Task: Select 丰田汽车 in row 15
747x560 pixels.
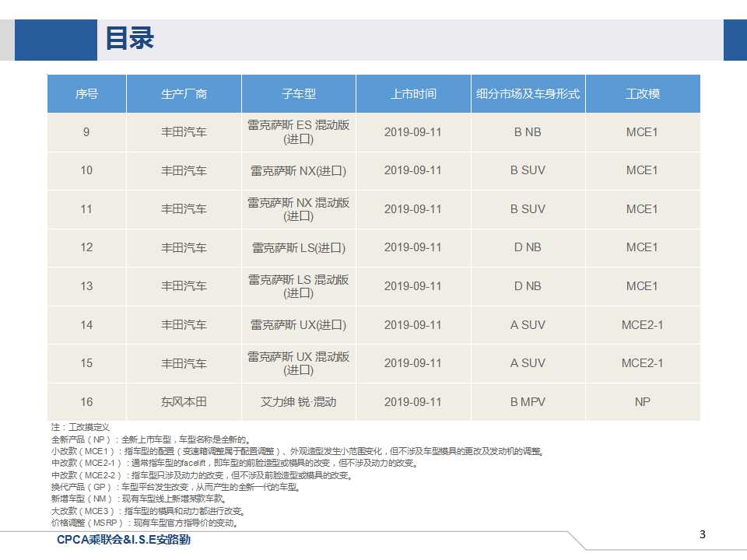Action: [x=184, y=363]
